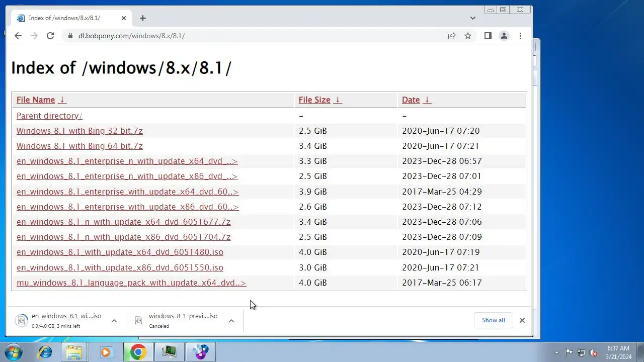
Task: Select the Index of /windows/8.x/8.1/ tab
Action: pos(71,18)
